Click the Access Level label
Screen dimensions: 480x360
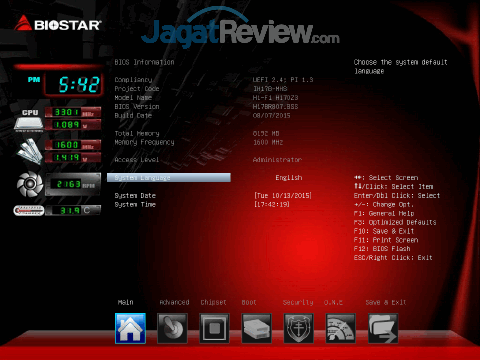pyautogui.click(x=137, y=160)
